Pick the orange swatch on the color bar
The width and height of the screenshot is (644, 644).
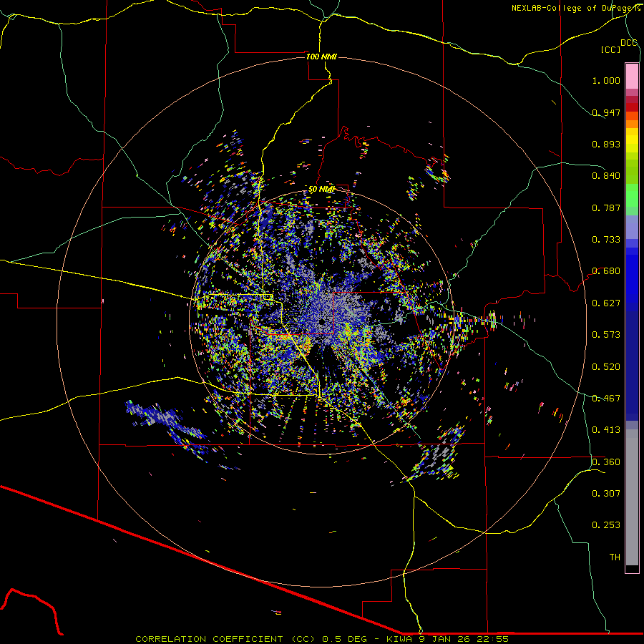point(632,124)
